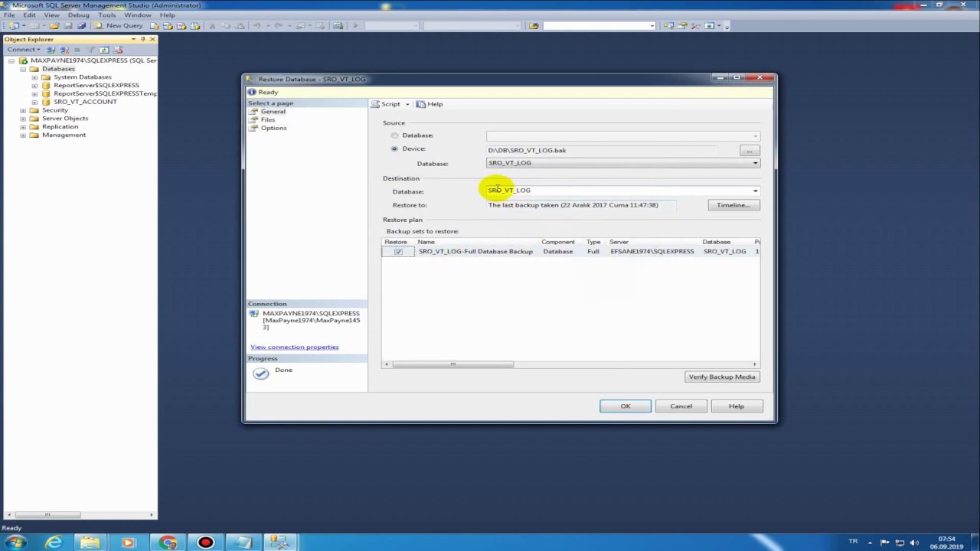Open the Tools menu
This screenshot has width=980, height=551.
106,15
